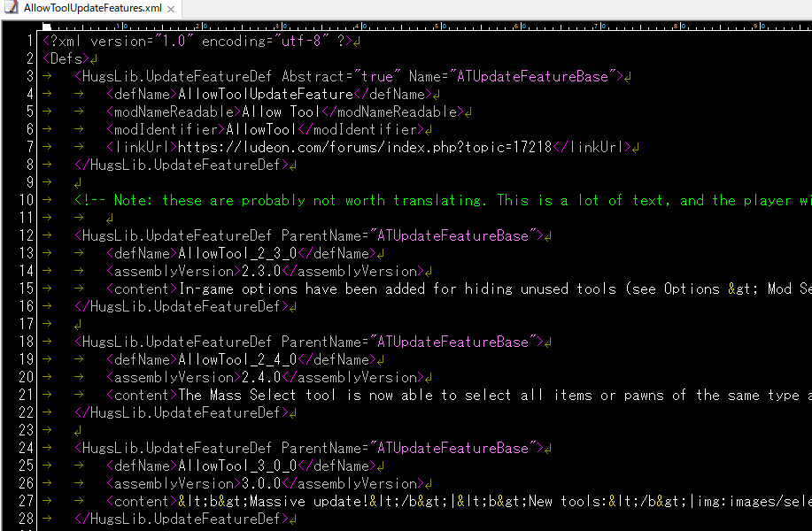Click content text "Massive update!"
This screenshot has width=812, height=531.
click(309, 500)
